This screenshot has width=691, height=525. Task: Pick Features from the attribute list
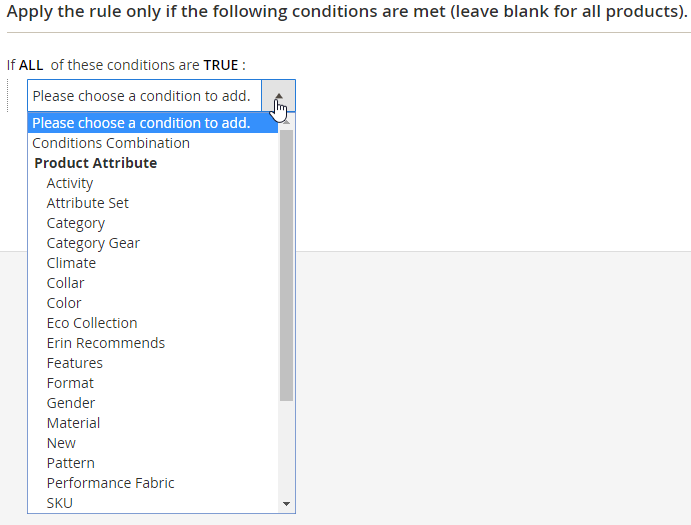pos(75,363)
